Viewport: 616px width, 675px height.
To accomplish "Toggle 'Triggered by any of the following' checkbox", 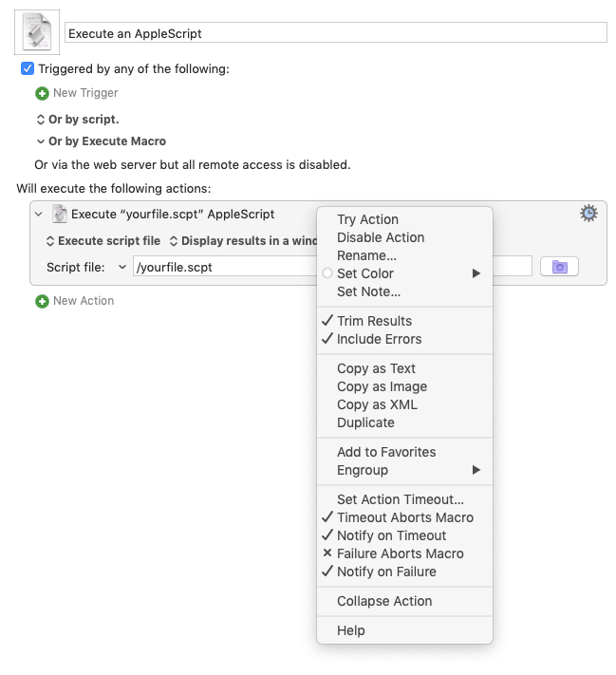I will 28,68.
